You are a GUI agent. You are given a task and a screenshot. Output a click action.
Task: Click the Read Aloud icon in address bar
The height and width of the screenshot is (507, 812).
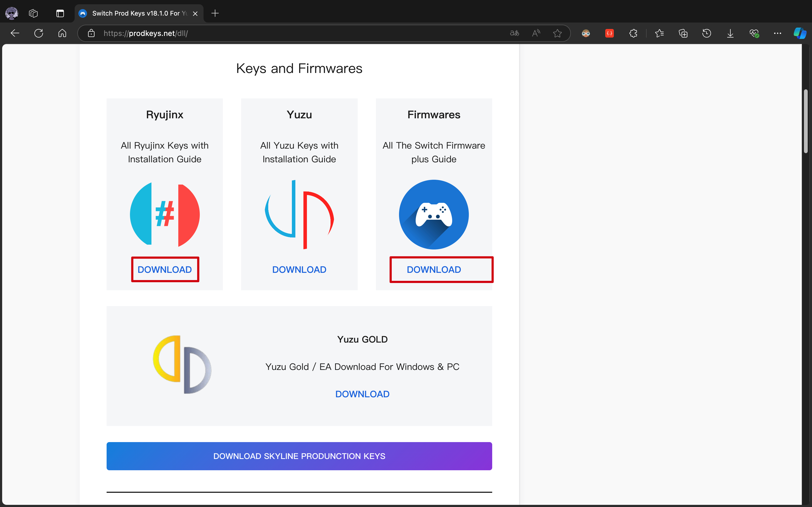pyautogui.click(x=536, y=33)
